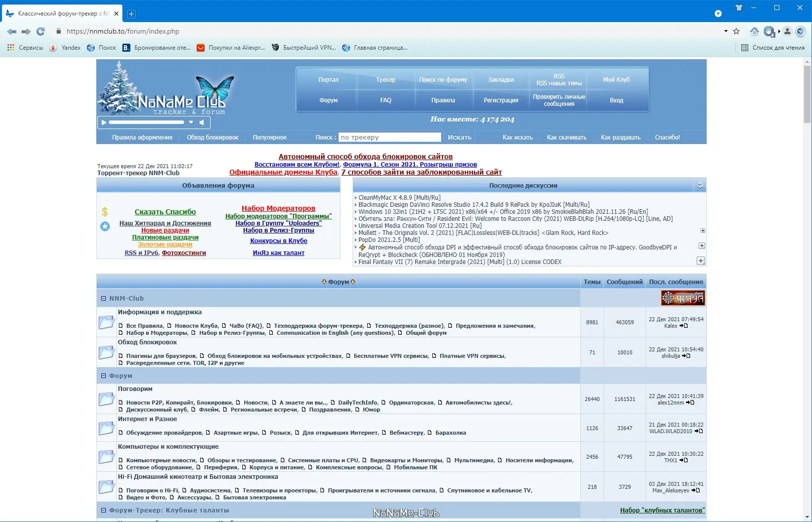
Task: Collapse the Форум section header
Action: (x=103, y=375)
